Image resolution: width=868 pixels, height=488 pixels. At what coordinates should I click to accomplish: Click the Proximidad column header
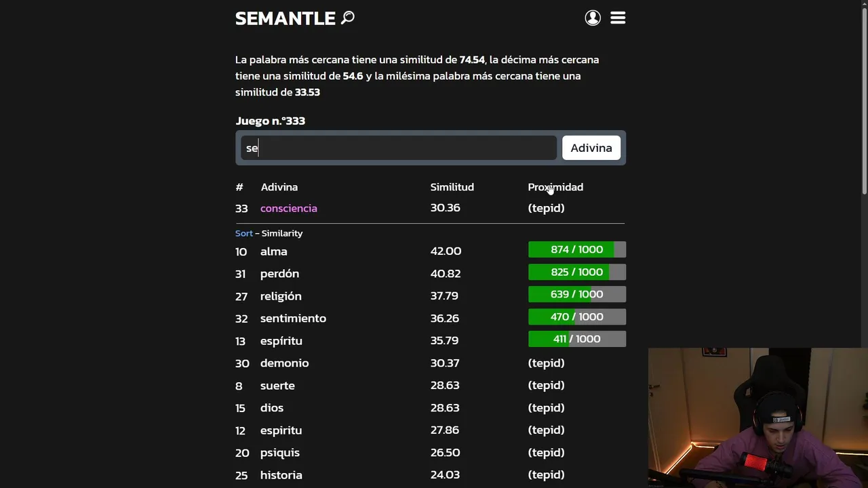[555, 187]
